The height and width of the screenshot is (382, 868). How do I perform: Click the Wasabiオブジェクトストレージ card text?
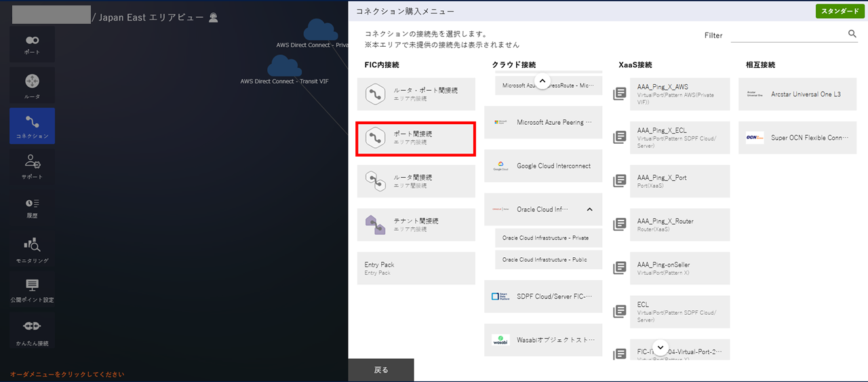[x=556, y=340]
